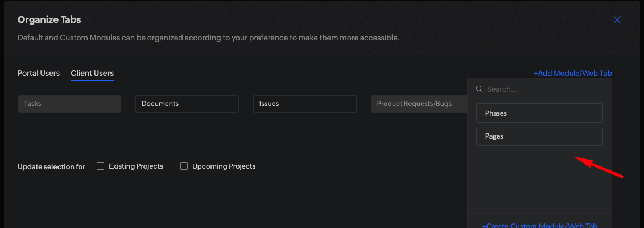Enable the Upcoming Projects checkbox
644x228 pixels.
point(184,166)
